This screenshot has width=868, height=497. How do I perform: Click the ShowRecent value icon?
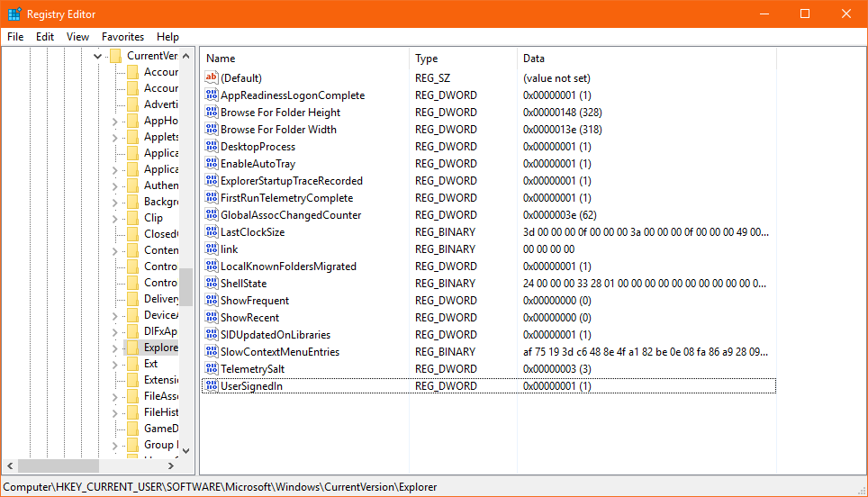coord(211,317)
